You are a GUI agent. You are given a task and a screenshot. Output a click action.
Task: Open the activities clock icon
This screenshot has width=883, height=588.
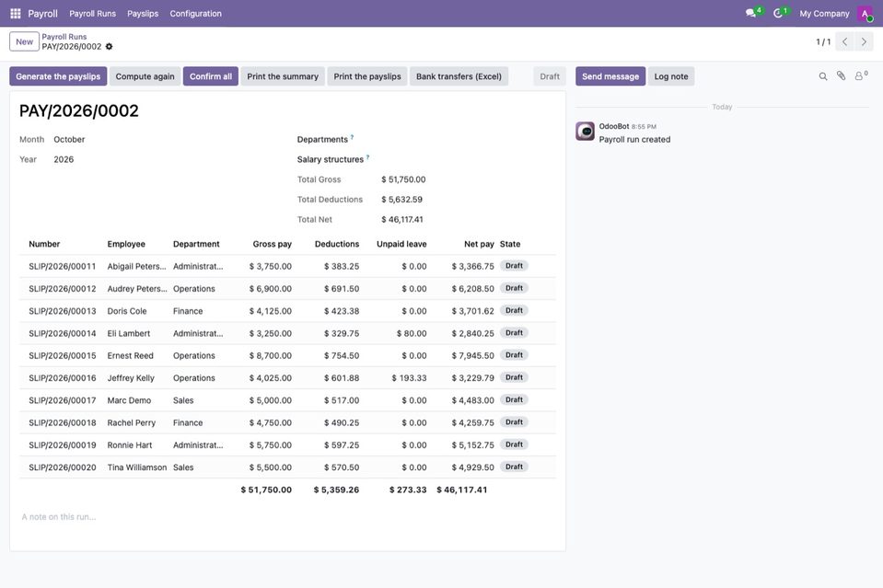[x=778, y=13]
